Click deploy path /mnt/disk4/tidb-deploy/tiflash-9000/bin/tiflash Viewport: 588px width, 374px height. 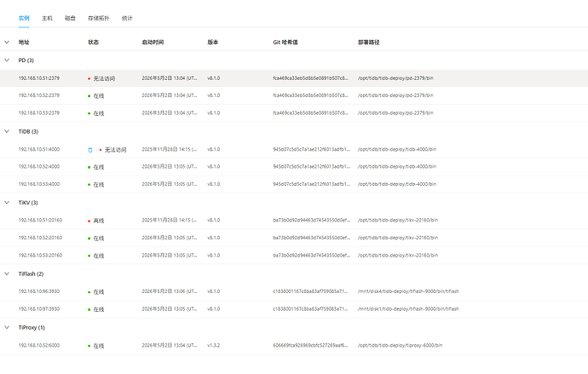408,291
